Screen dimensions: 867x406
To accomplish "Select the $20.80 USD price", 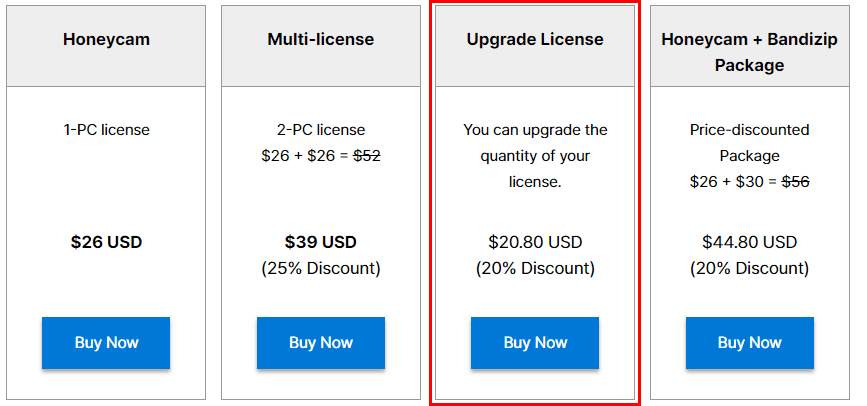I will [535, 242].
